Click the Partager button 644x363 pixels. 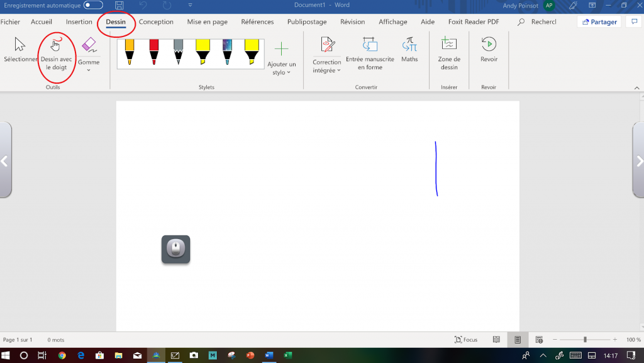pyautogui.click(x=599, y=22)
